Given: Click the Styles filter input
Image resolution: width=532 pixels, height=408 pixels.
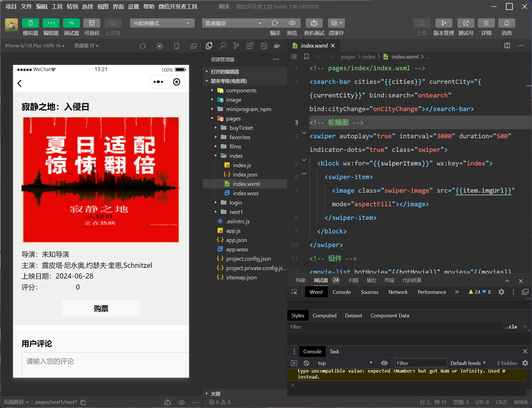Looking at the screenshot, I should click(395, 327).
